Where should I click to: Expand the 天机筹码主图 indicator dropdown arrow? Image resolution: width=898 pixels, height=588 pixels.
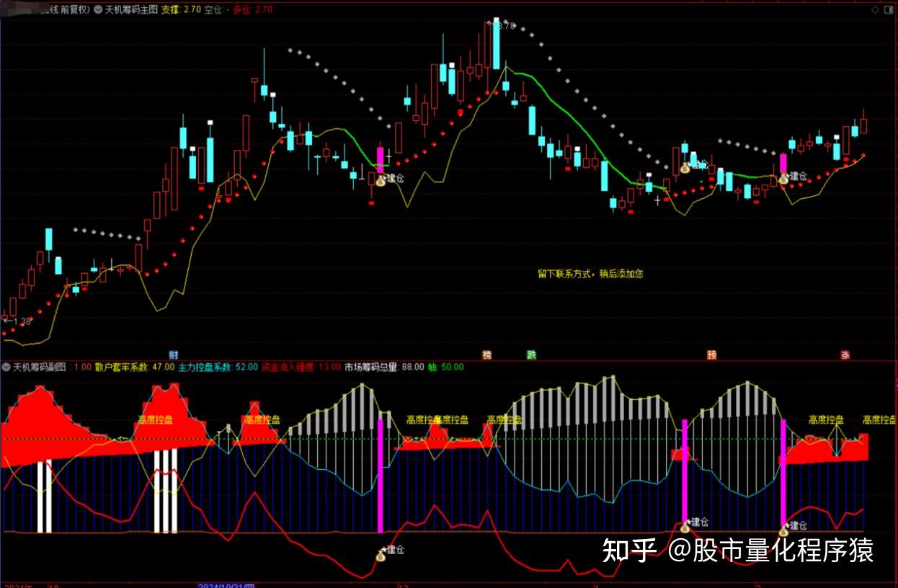click(x=98, y=9)
